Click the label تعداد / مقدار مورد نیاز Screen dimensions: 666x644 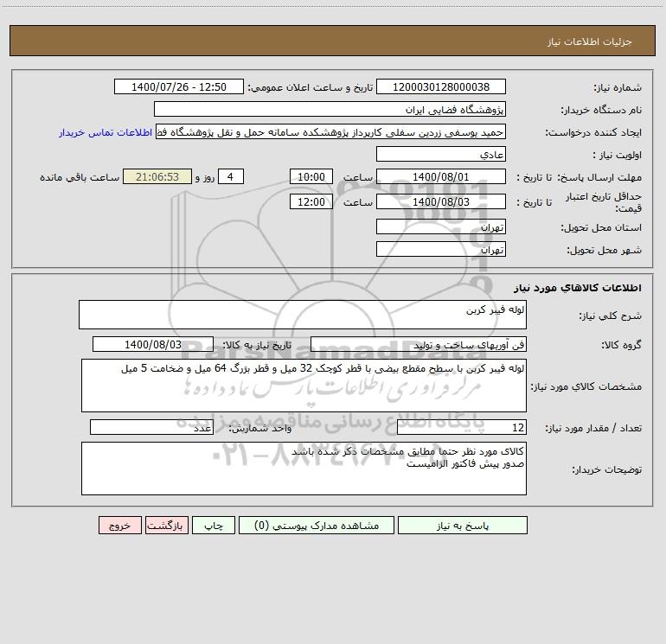(593, 429)
